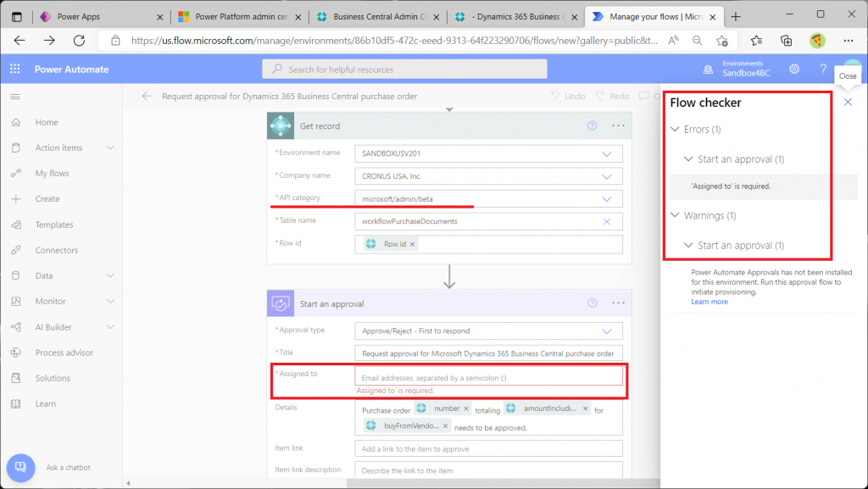The image size is (868, 489).
Task: Remove the buyFromVendo... token
Action: pyautogui.click(x=445, y=426)
